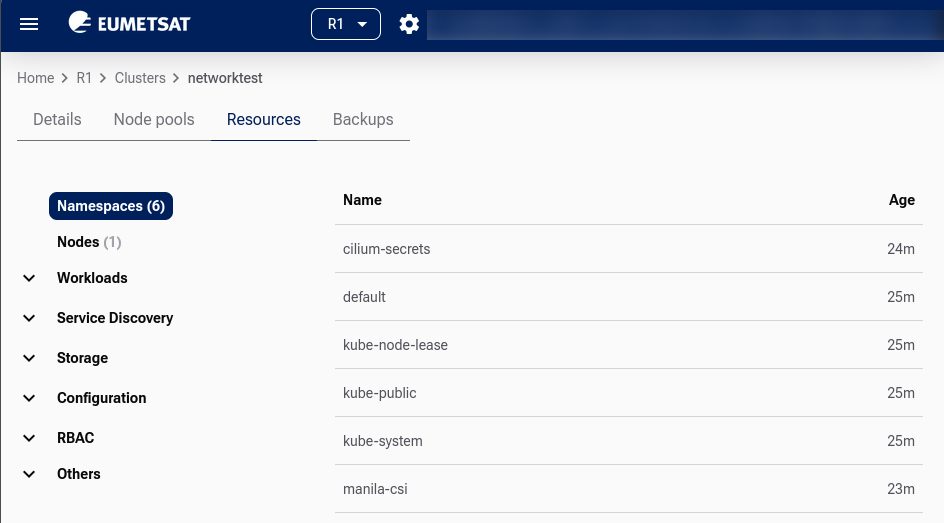Switch to the Node pools tab
This screenshot has width=944, height=523.
coord(154,119)
